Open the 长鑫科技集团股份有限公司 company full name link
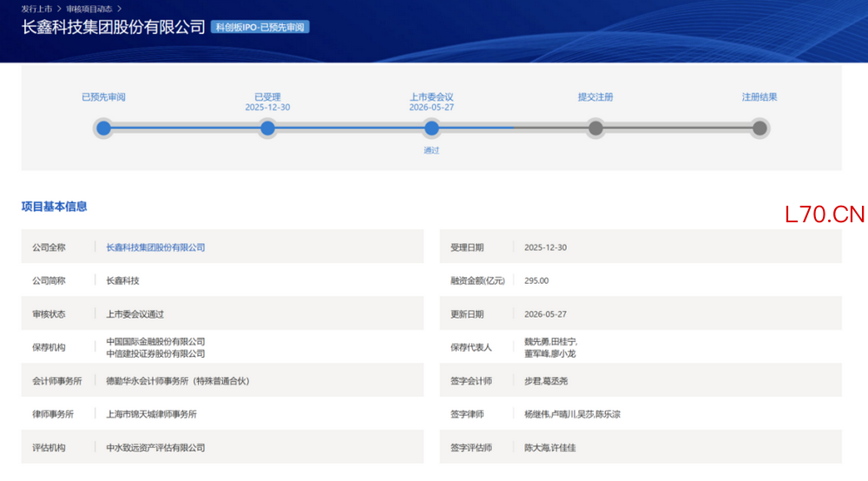Viewport: 868px width, 481px height. pyautogui.click(x=155, y=247)
